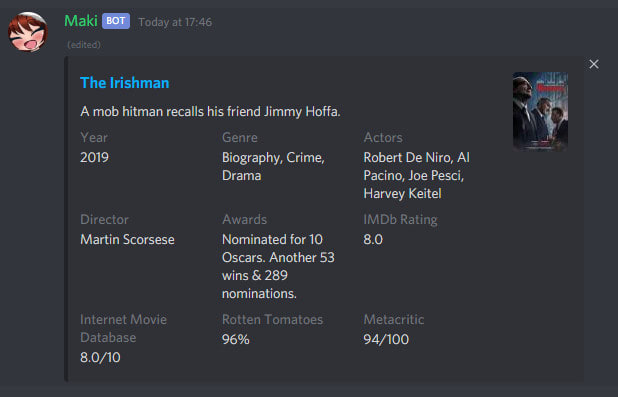618x397 pixels.
Task: Click the Today at 17:46 timestamp
Action: pyautogui.click(x=175, y=22)
